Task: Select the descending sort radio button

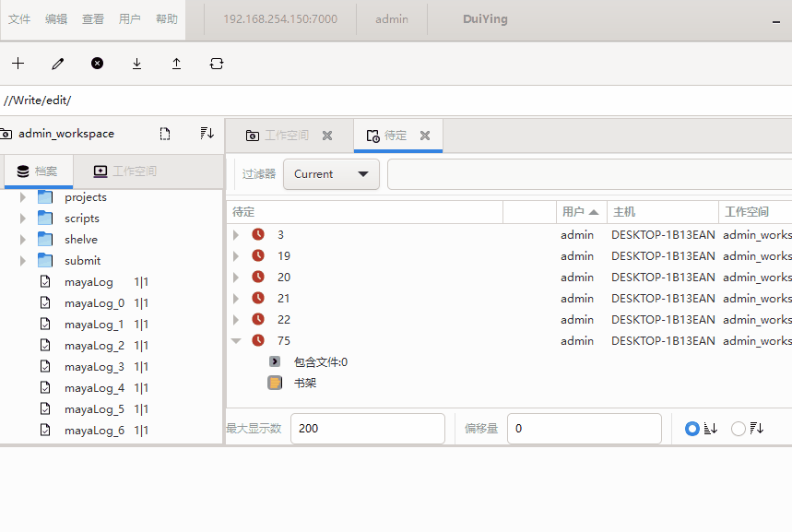Action: 738,429
